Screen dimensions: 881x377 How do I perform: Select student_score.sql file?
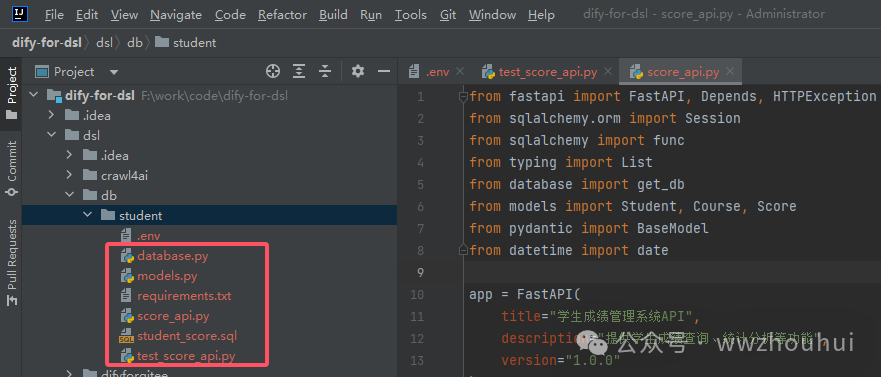pos(187,336)
